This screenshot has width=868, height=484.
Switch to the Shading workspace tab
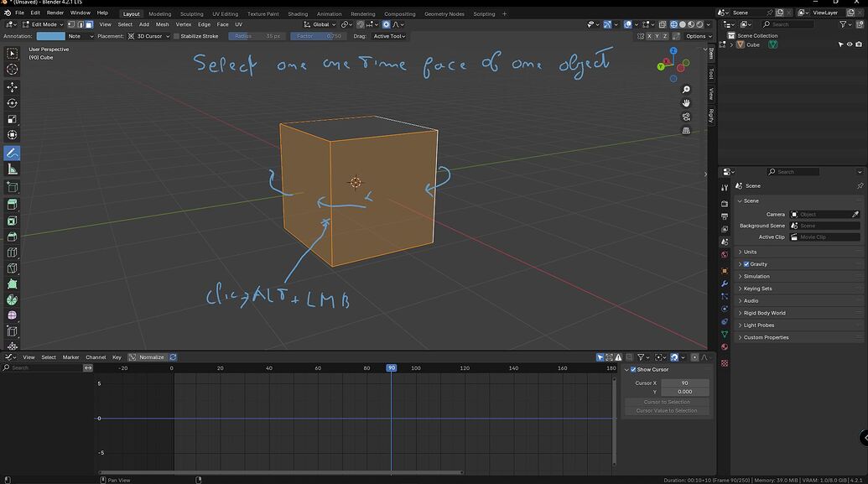(x=298, y=14)
